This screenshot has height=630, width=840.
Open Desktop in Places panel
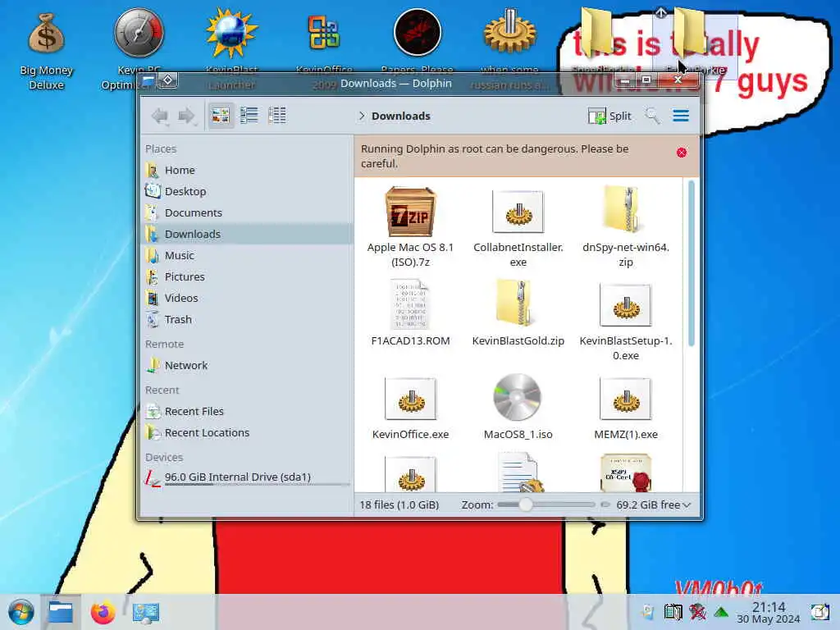click(246, 191)
